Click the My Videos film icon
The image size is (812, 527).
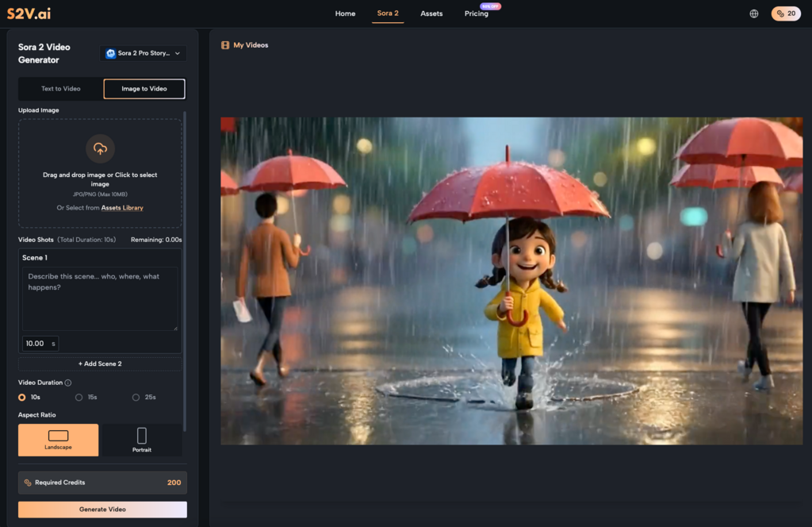[225, 45]
